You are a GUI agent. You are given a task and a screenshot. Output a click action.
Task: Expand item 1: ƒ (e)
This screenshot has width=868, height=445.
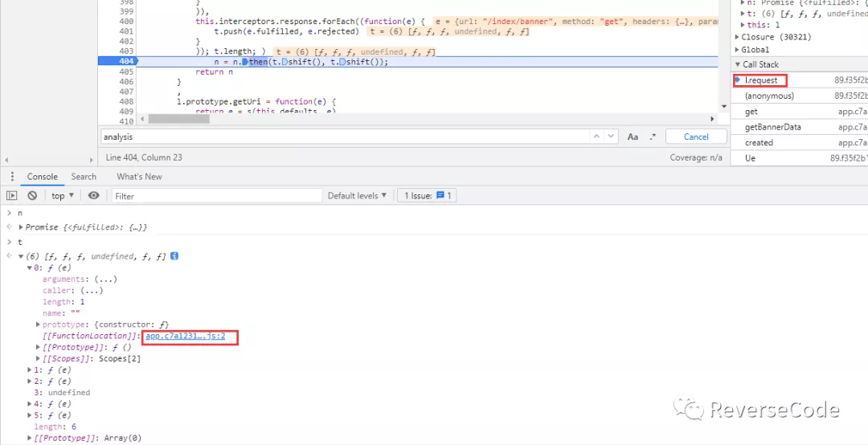pyautogui.click(x=30, y=369)
